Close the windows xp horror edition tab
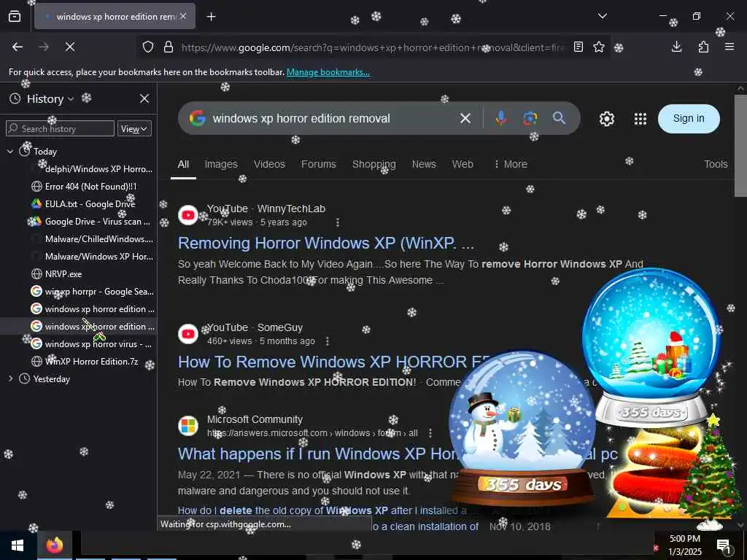This screenshot has width=747, height=560. (183, 16)
